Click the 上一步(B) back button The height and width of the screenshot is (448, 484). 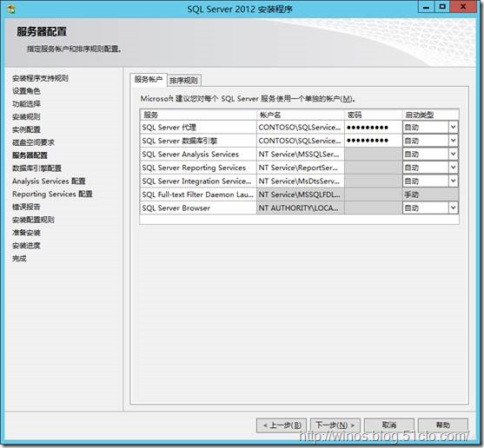click(x=282, y=425)
